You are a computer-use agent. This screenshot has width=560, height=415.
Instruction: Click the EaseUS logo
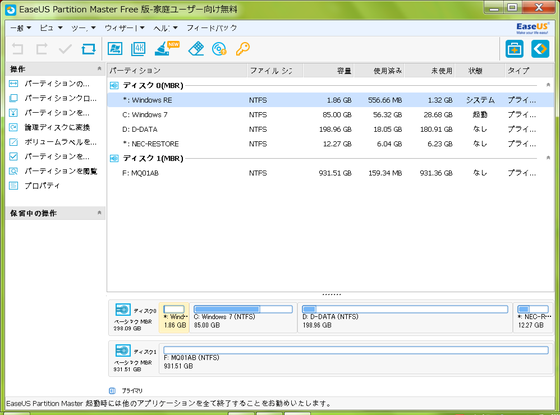(x=532, y=28)
